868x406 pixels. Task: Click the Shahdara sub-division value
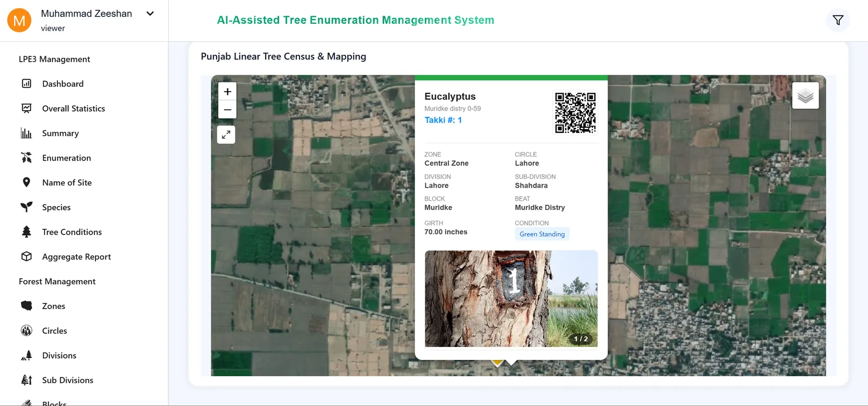[531, 185]
